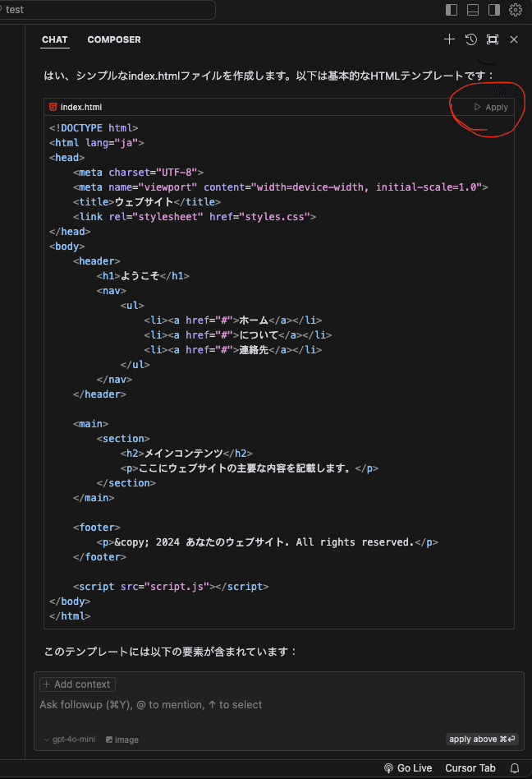Open index.html filename in code block header
The height and width of the screenshot is (779, 532).
(x=81, y=107)
